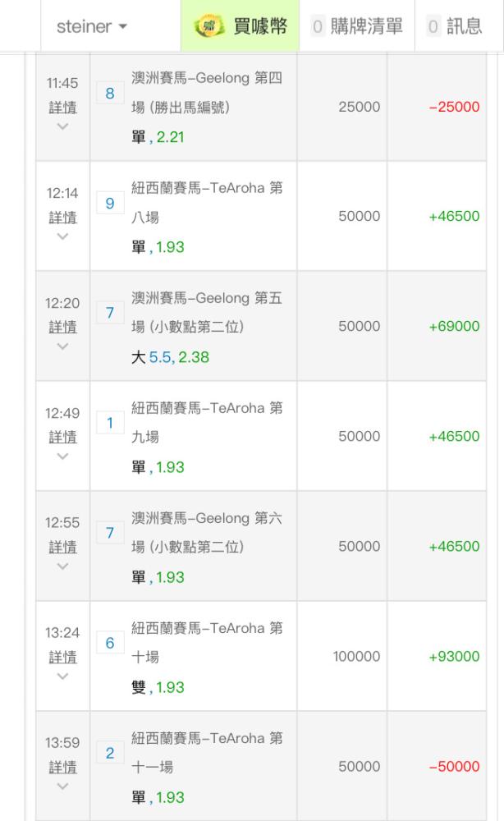Click number badge 8 for Geelong 第四場
The image size is (504, 821).
pos(110,94)
